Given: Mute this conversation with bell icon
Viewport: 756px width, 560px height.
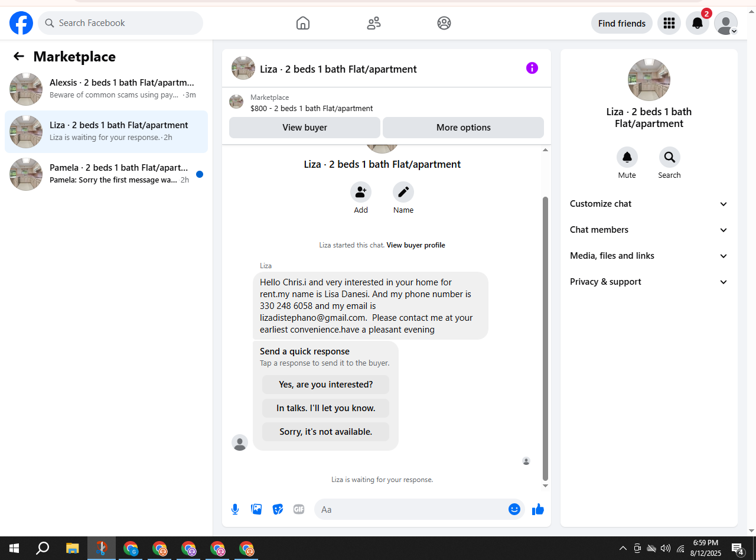Looking at the screenshot, I should (627, 157).
